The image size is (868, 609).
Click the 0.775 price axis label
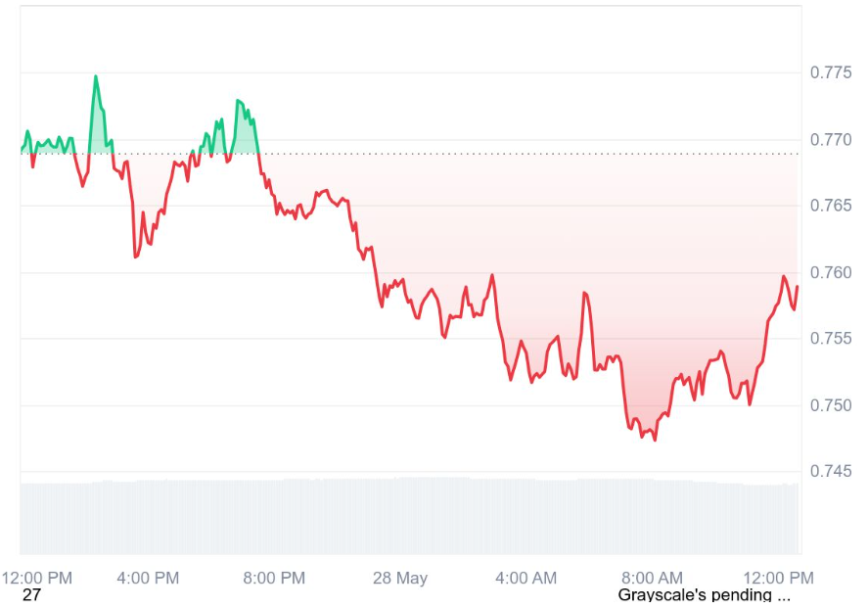click(x=831, y=72)
